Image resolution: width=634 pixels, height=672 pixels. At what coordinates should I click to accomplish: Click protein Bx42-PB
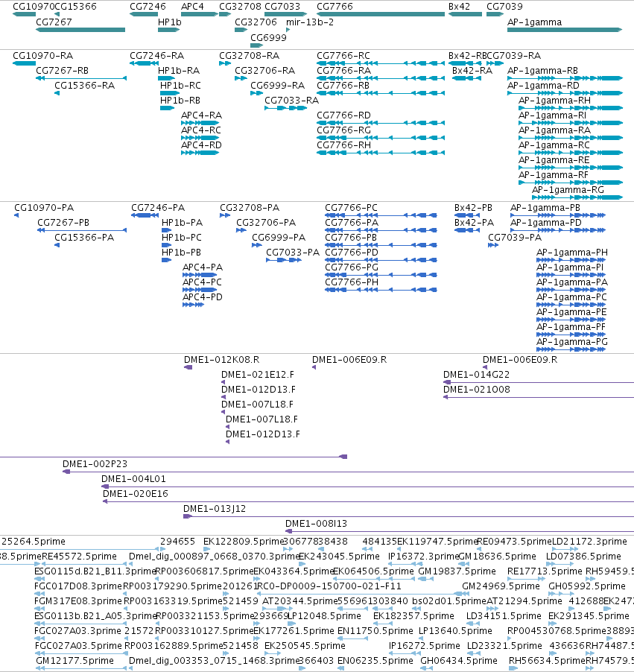(473, 208)
